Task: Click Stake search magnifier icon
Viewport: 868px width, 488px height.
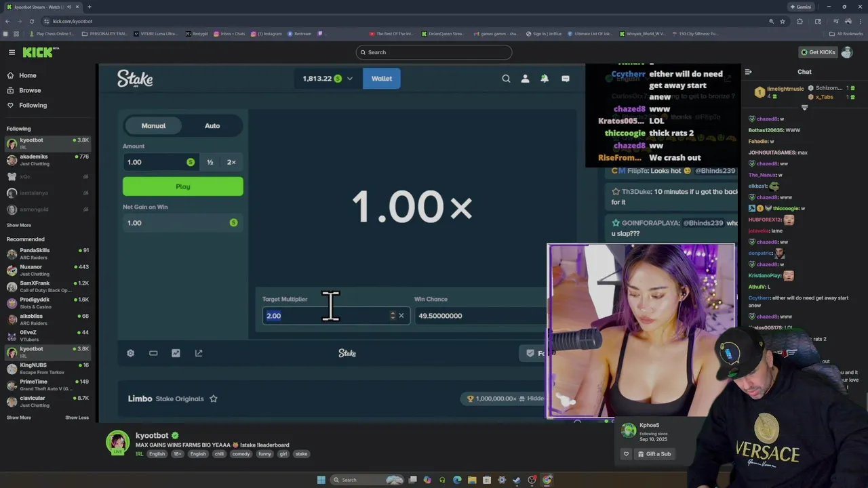Action: tap(506, 79)
